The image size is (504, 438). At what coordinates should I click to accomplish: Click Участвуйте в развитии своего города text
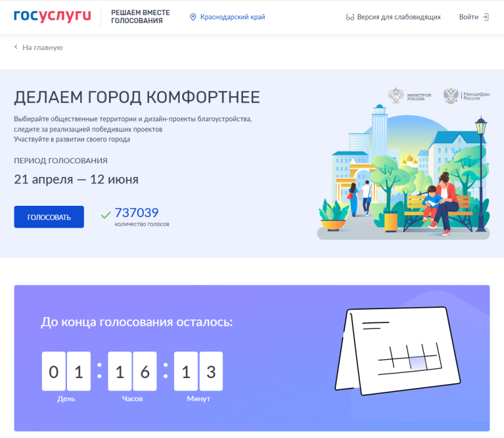(x=72, y=140)
